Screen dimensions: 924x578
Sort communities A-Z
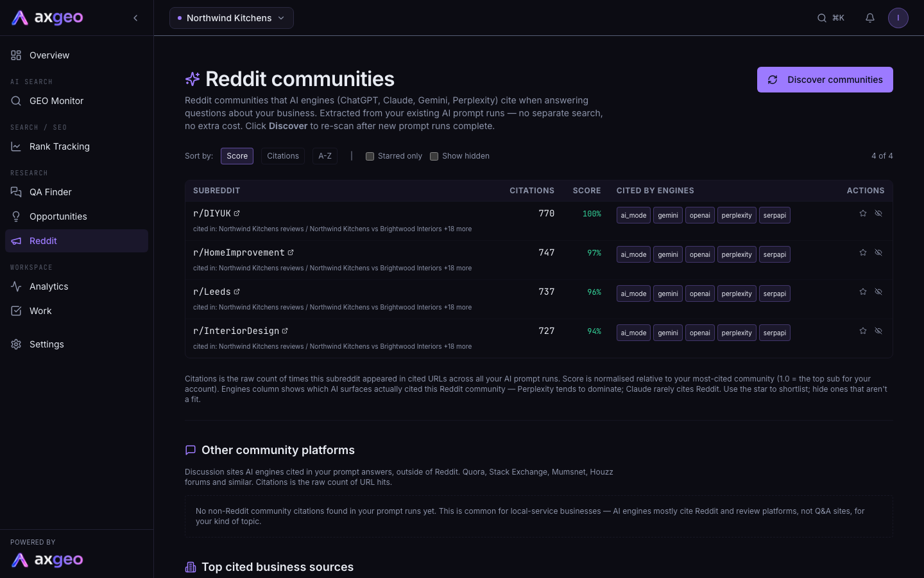click(x=325, y=156)
